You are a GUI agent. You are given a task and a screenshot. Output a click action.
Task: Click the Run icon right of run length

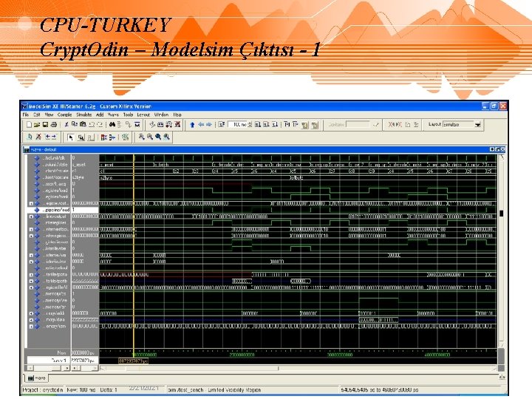click(x=258, y=125)
